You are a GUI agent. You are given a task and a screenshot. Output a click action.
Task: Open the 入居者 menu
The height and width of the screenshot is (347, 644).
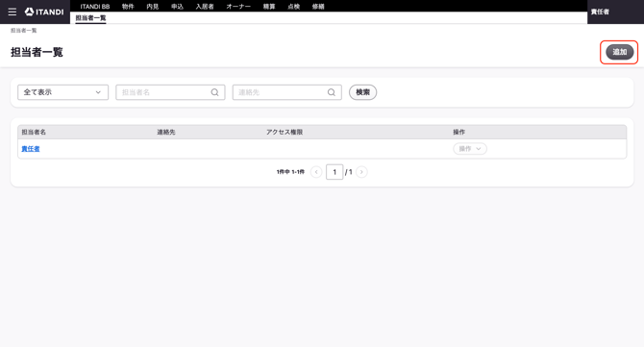point(205,7)
